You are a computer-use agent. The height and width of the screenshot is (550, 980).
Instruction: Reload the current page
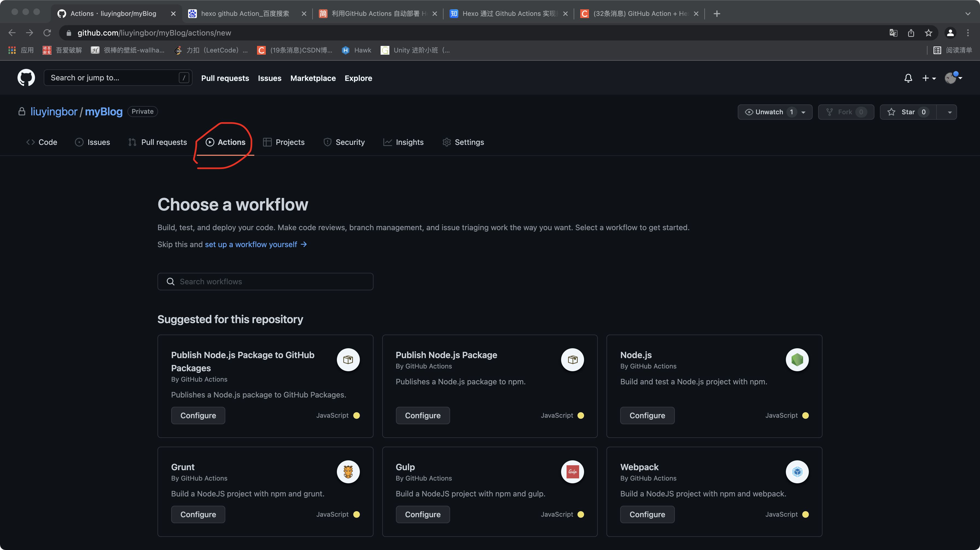(x=47, y=33)
